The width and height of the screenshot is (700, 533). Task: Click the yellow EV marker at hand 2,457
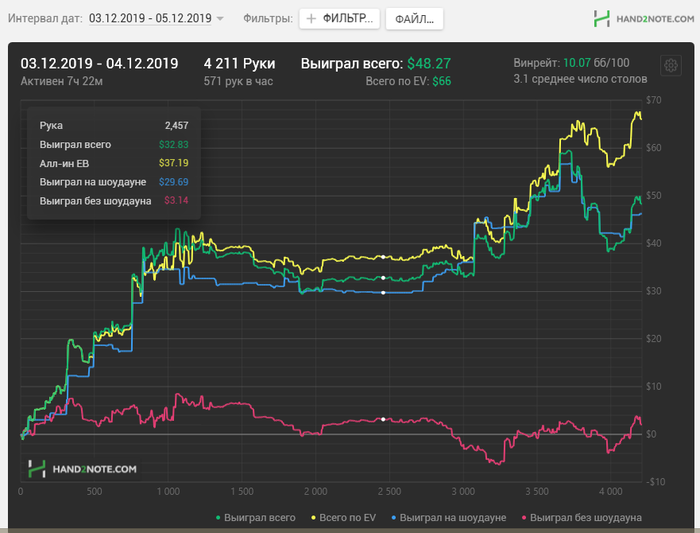click(x=383, y=257)
